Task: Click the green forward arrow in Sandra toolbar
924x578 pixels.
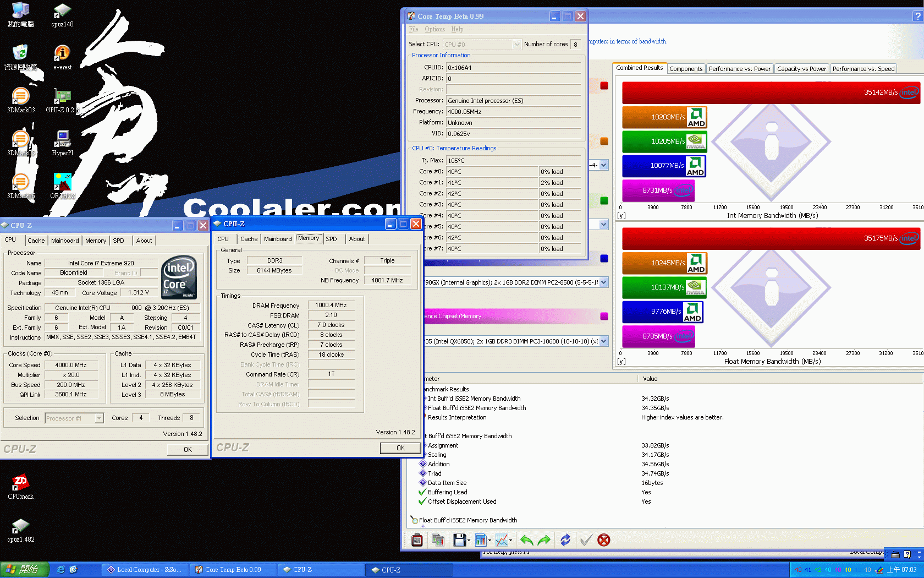Action: coord(544,540)
